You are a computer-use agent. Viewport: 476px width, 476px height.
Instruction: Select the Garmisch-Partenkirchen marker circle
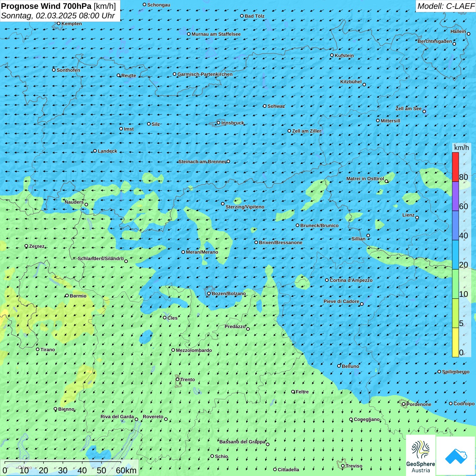click(x=174, y=74)
